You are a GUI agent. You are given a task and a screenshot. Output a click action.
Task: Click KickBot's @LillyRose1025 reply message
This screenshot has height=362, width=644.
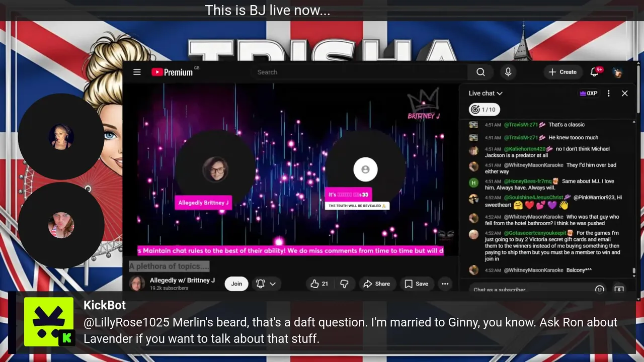click(x=350, y=330)
